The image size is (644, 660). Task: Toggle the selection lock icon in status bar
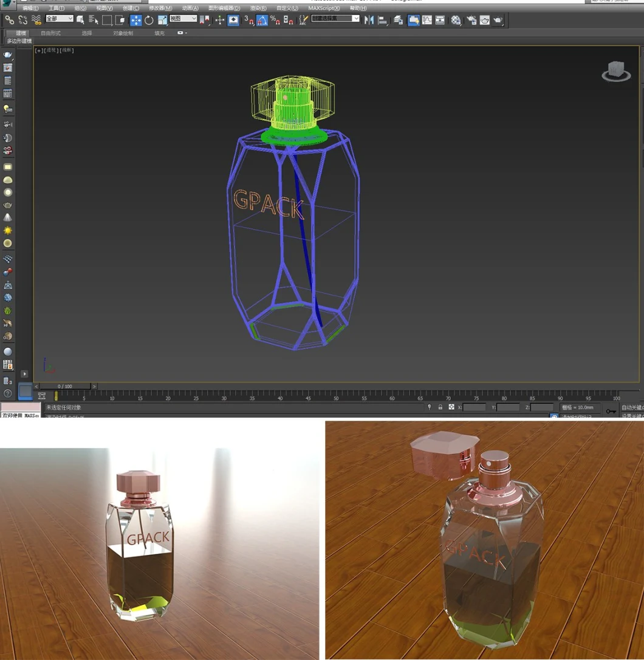click(x=440, y=407)
